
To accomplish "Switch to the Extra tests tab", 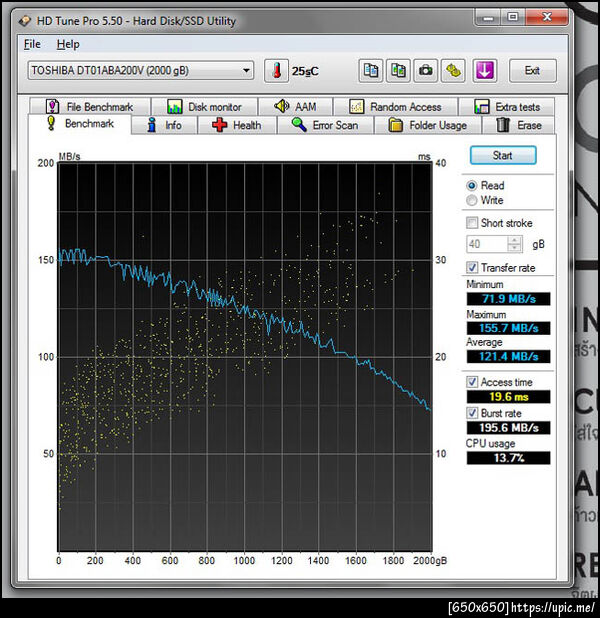I will click(507, 106).
